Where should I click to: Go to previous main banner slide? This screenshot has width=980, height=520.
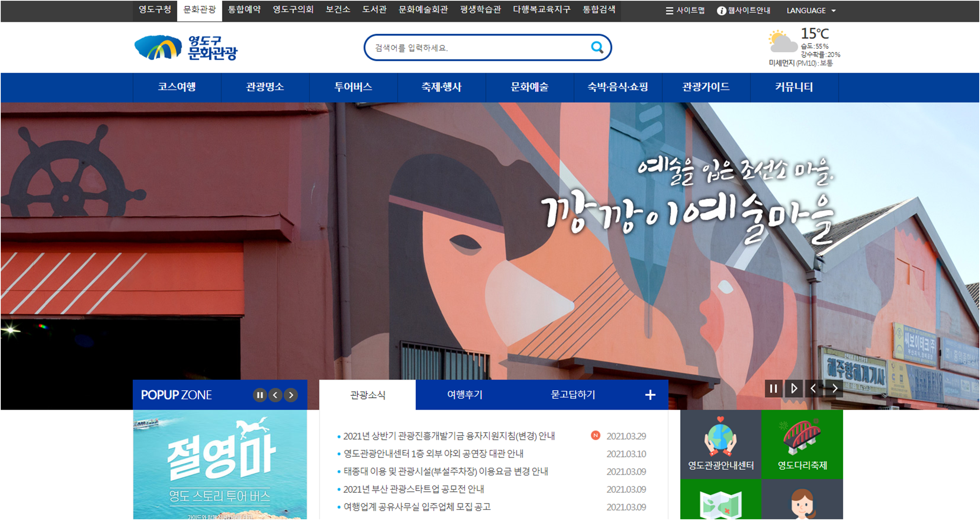(x=813, y=388)
